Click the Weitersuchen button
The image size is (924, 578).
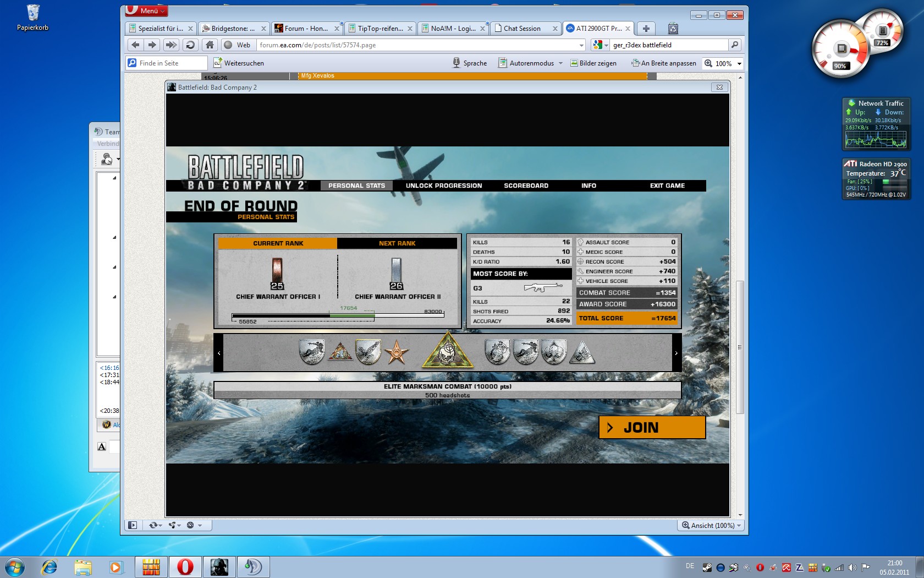[239, 63]
